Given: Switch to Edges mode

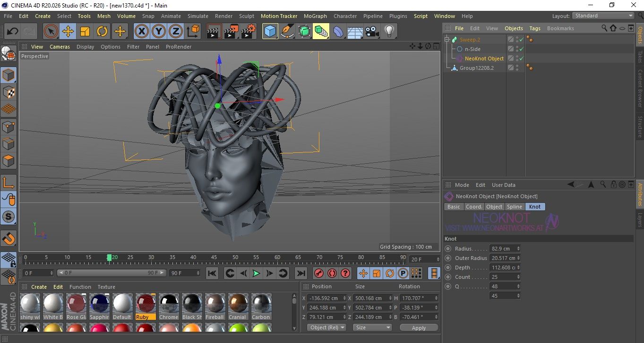Looking at the screenshot, I should click(x=9, y=143).
